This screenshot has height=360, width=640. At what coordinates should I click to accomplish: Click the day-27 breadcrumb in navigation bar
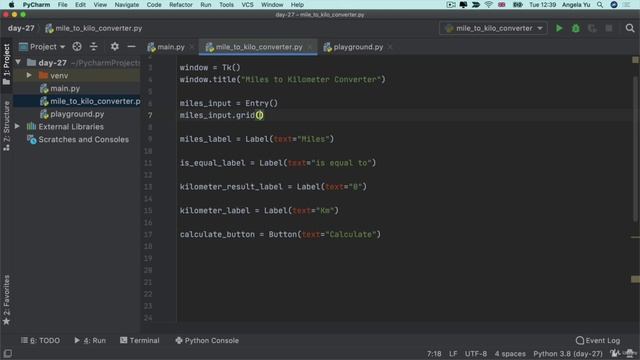point(21,28)
